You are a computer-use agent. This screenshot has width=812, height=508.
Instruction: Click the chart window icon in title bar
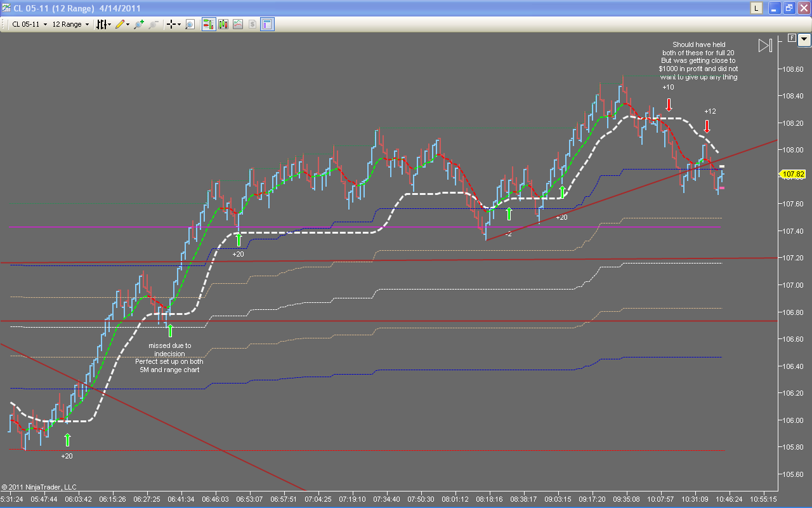6,8
